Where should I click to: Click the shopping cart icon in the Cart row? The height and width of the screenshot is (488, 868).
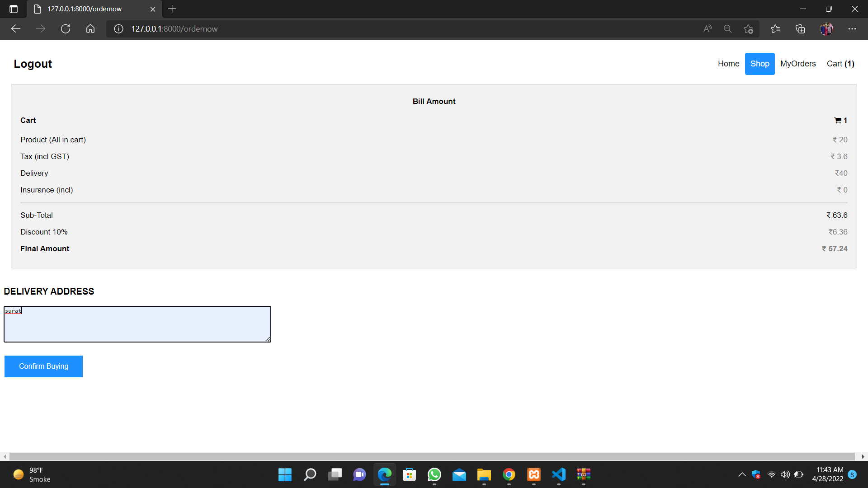(x=837, y=120)
